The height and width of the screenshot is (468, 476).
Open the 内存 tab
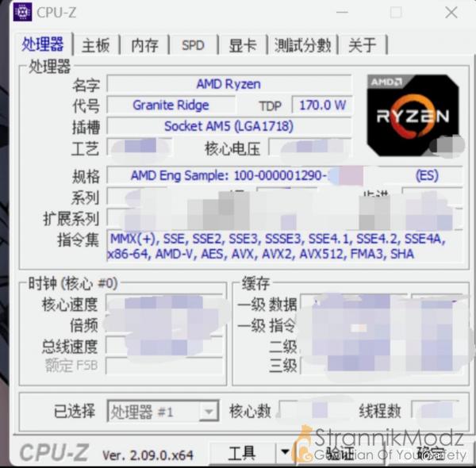[x=145, y=45]
